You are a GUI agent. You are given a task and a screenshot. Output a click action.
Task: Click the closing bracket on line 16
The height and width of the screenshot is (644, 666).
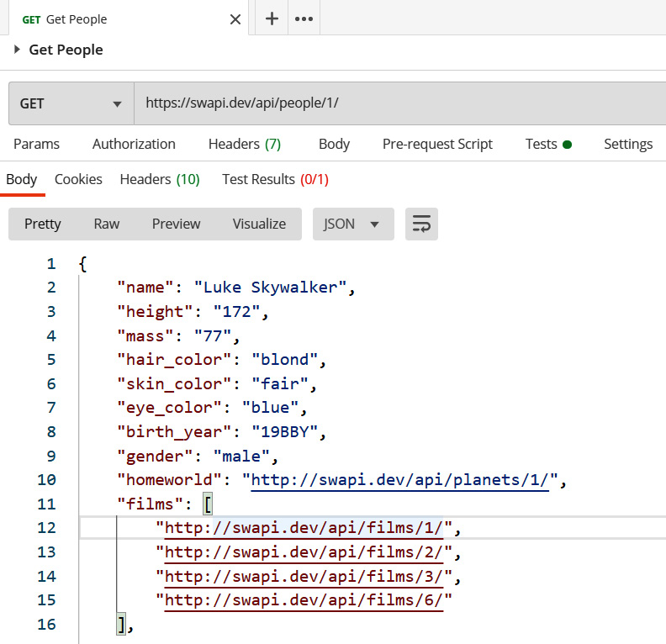click(x=121, y=625)
